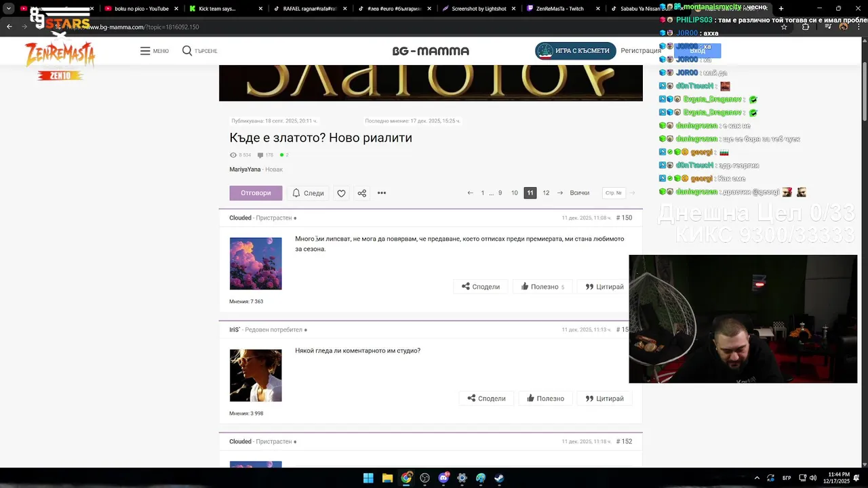Toggle the heart favorite icon
Image resolution: width=868 pixels, height=488 pixels.
[341, 193]
